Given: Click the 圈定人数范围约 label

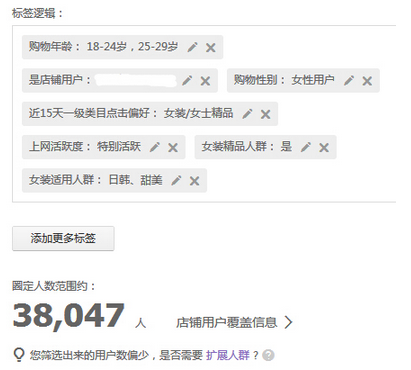Looking at the screenshot, I should click(x=54, y=286).
